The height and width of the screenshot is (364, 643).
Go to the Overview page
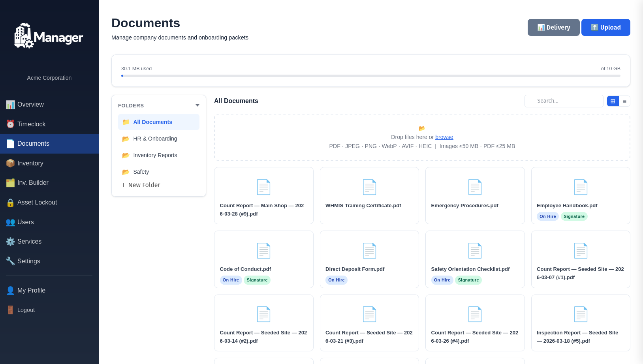coord(30,104)
